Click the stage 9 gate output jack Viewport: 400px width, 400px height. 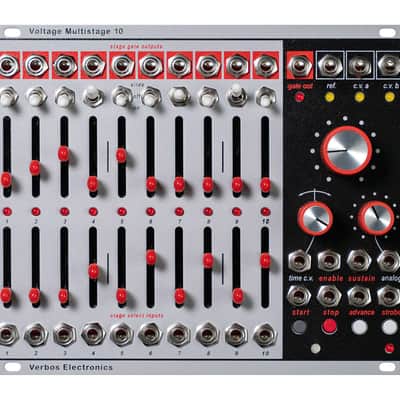[237, 65]
